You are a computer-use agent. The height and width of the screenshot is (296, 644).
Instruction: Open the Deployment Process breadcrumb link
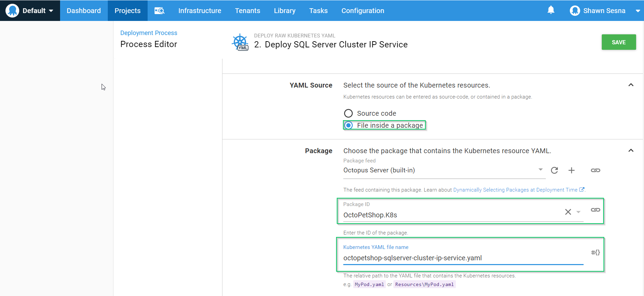click(x=149, y=33)
